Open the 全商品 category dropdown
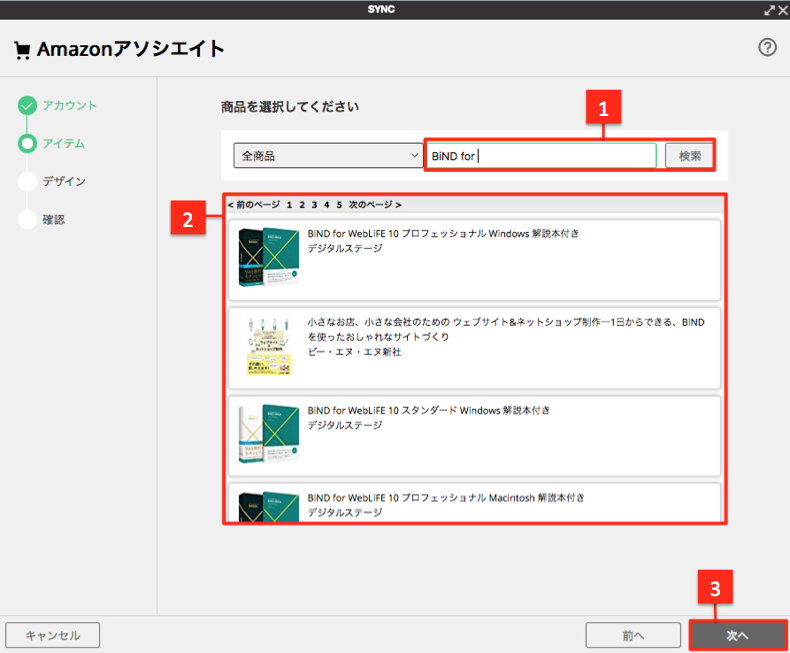 tap(328, 156)
